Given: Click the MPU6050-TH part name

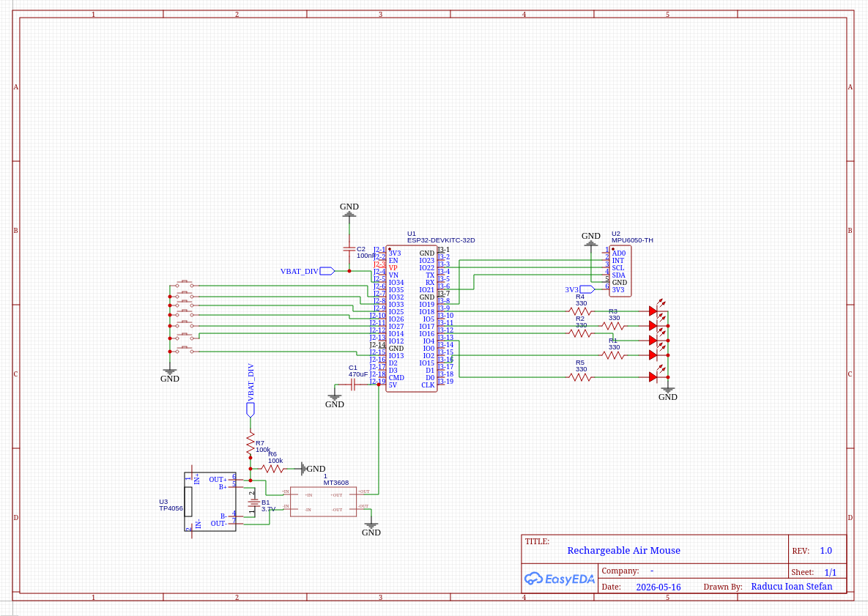Looking at the screenshot, I should [x=632, y=240].
